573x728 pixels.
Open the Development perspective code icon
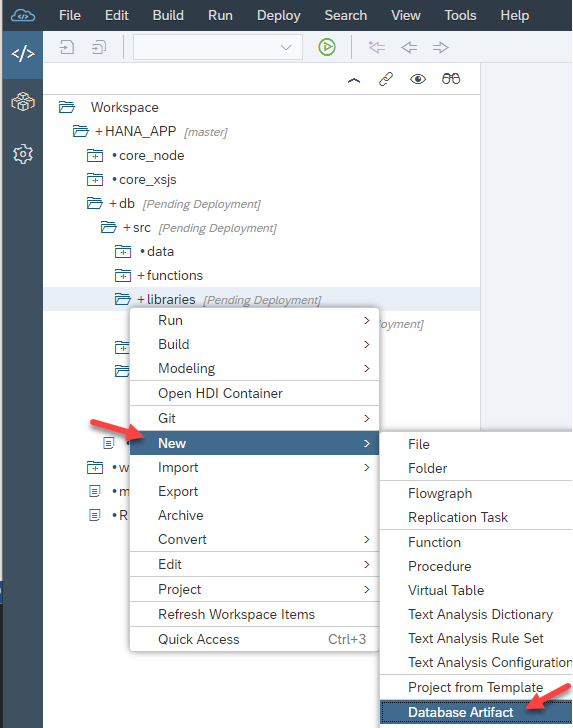(23, 54)
